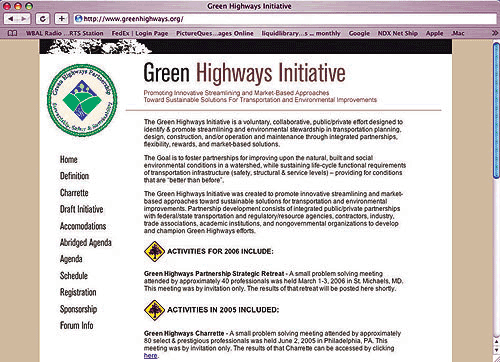The width and height of the screenshot is (500, 362).
Task: Click the greenhighways.org address field
Action: tap(285, 19)
